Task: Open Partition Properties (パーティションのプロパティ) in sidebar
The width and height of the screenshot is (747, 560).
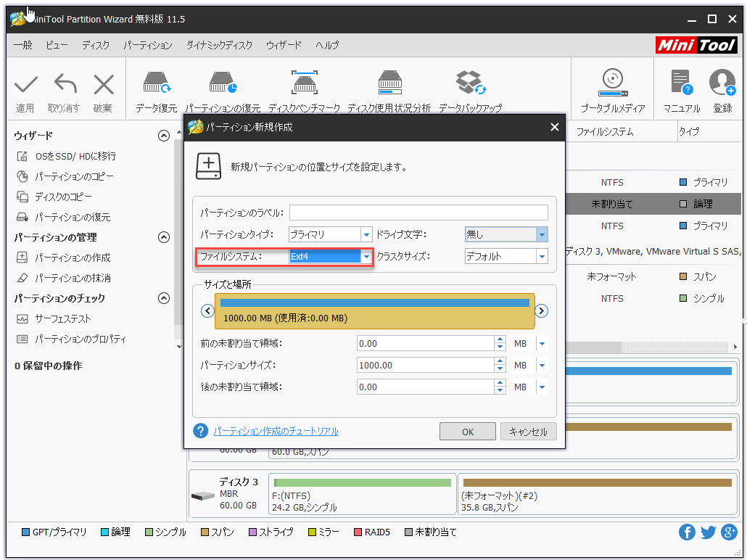Action: 72,339
